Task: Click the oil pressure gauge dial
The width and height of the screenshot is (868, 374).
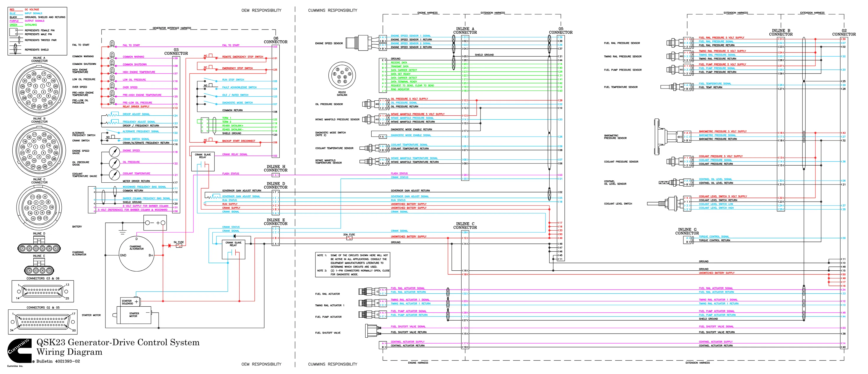Action: pos(115,163)
